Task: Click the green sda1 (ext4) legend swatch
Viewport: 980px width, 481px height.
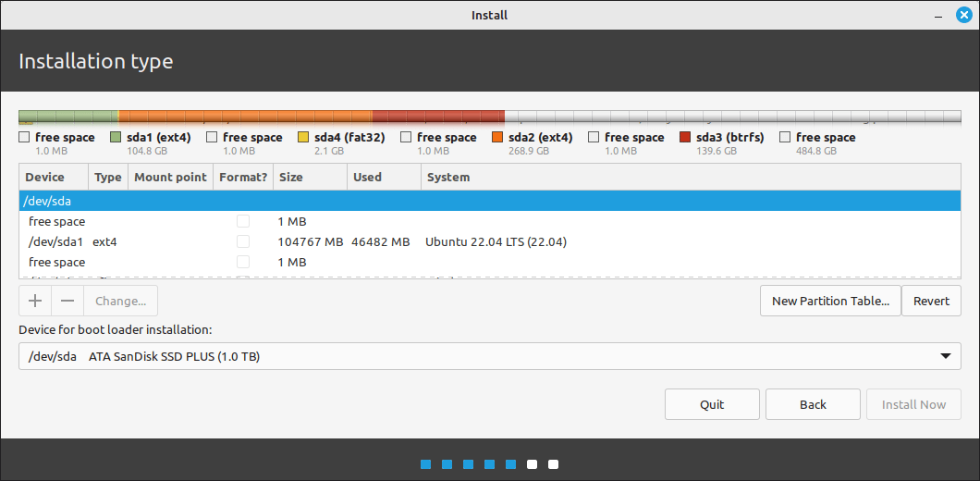Action: click(x=116, y=137)
